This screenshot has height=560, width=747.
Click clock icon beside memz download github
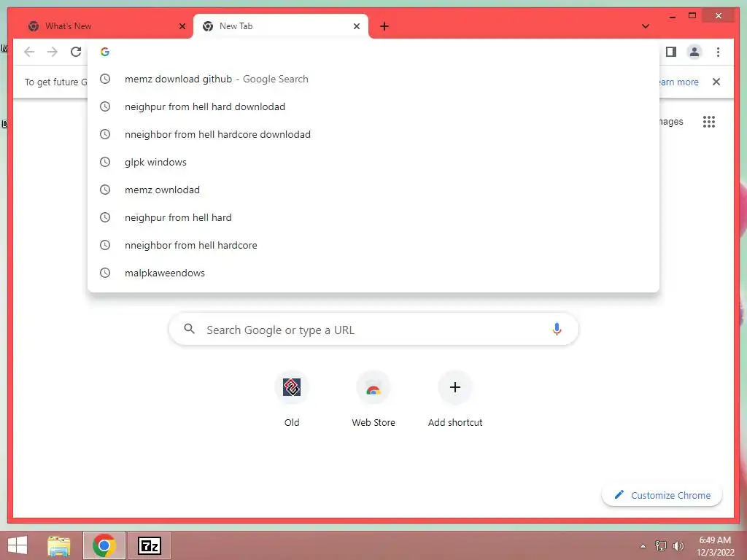pyautogui.click(x=105, y=79)
